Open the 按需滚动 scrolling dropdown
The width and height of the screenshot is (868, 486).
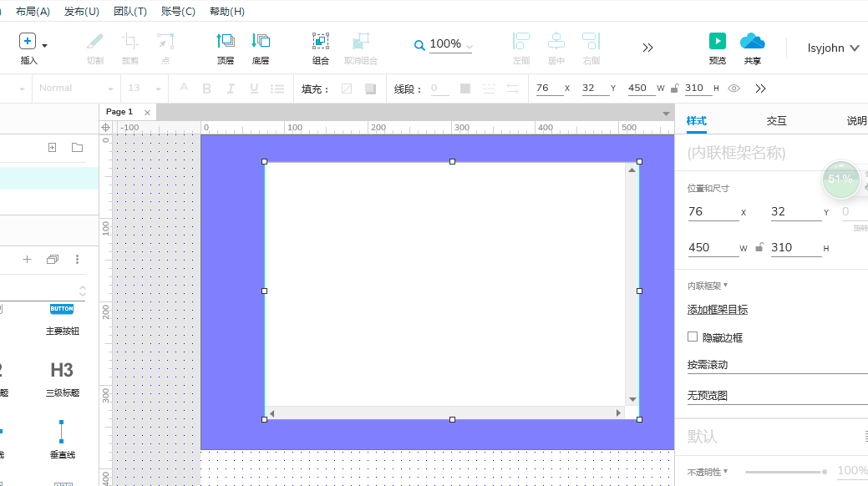(x=777, y=365)
